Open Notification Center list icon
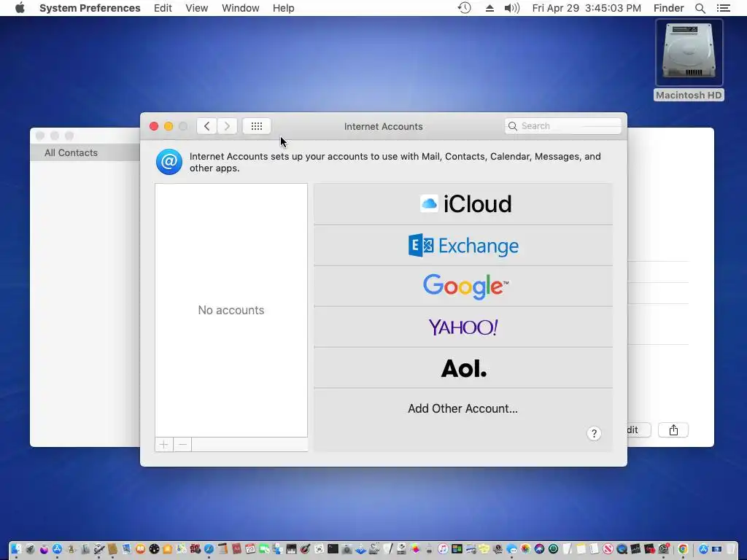This screenshot has width=747, height=560. (723, 8)
